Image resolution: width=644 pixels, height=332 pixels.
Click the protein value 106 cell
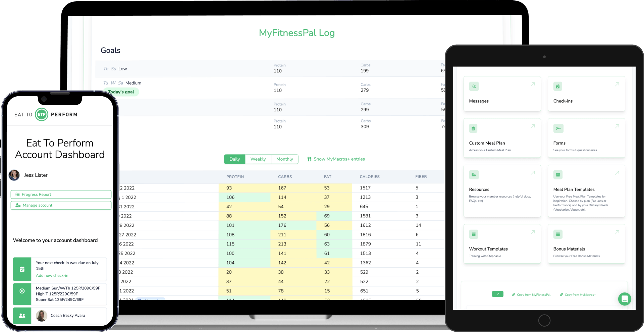[230, 198]
